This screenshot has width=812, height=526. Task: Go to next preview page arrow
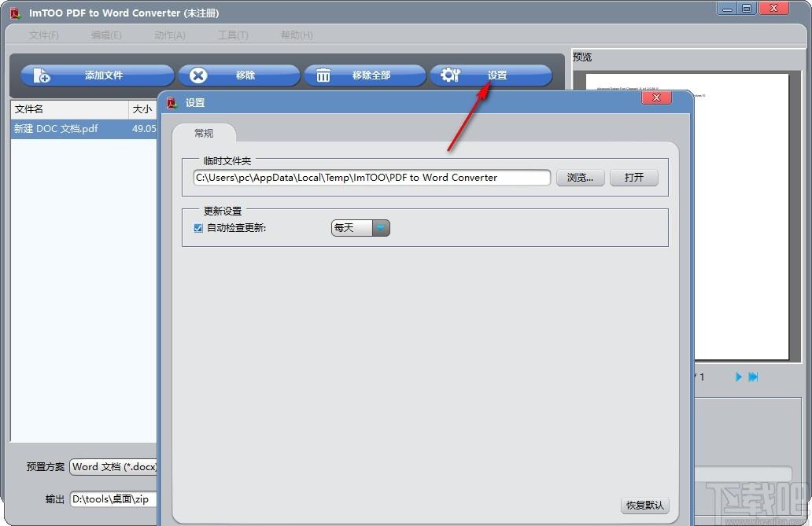coord(739,377)
